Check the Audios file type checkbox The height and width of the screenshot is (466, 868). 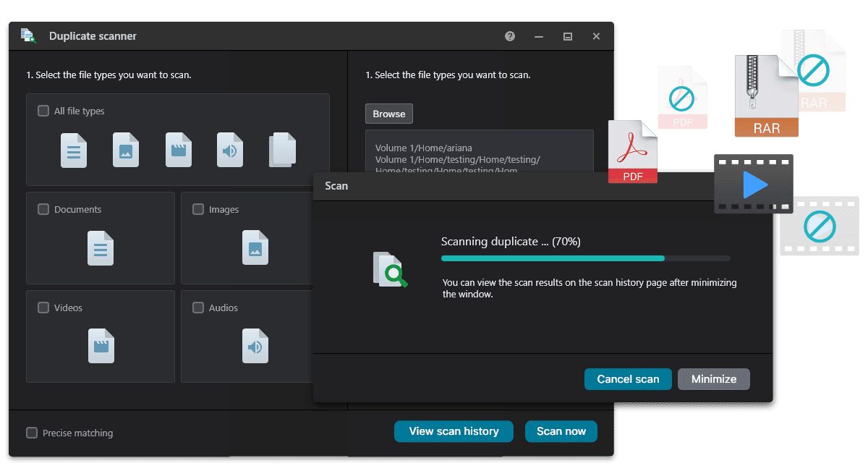[198, 308]
